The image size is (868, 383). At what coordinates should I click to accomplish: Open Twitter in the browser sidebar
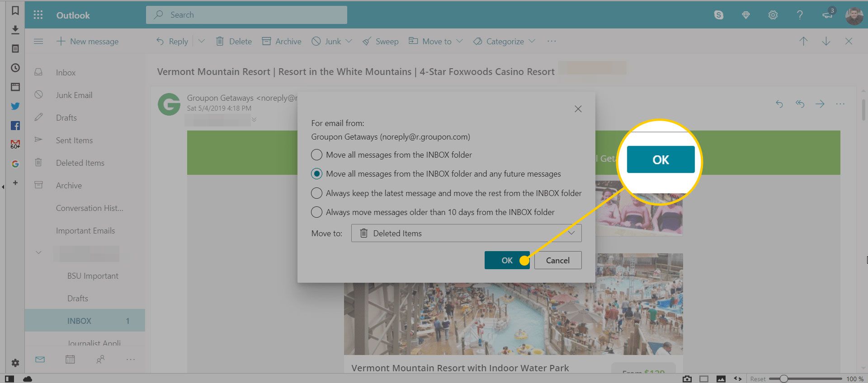pyautogui.click(x=15, y=106)
